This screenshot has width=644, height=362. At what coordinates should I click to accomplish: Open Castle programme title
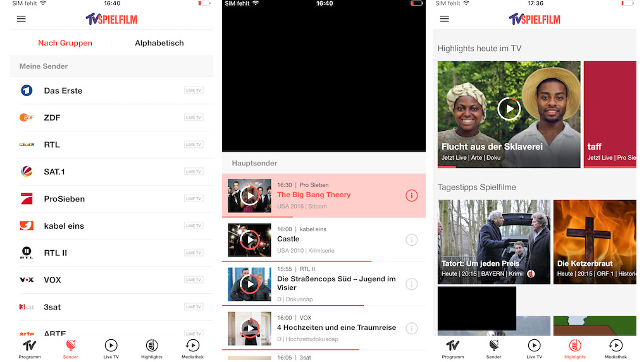(x=288, y=239)
